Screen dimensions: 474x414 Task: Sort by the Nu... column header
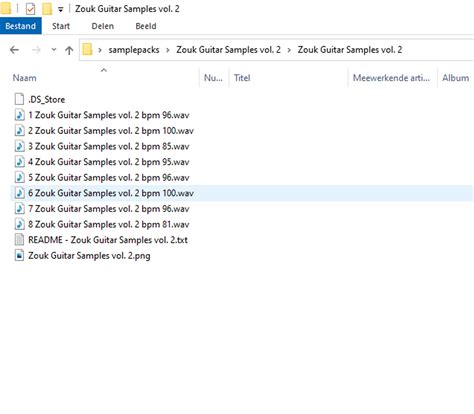pyautogui.click(x=213, y=78)
